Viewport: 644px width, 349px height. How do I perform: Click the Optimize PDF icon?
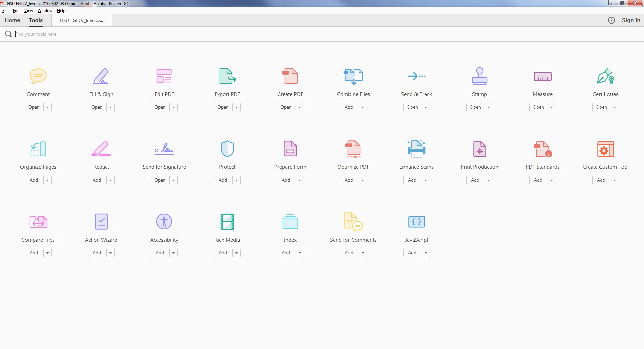[x=353, y=149]
